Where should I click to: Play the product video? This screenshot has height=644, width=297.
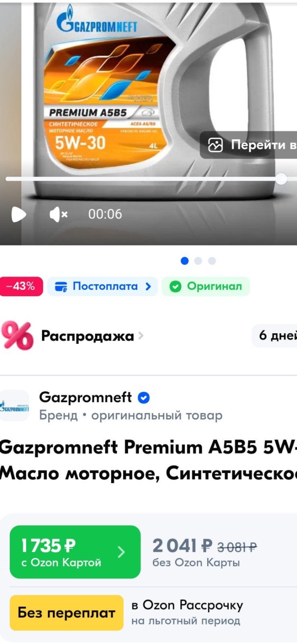[19, 214]
